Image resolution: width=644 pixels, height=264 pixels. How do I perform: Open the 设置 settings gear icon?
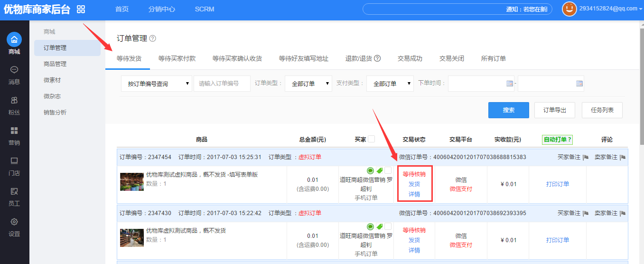[x=14, y=222]
